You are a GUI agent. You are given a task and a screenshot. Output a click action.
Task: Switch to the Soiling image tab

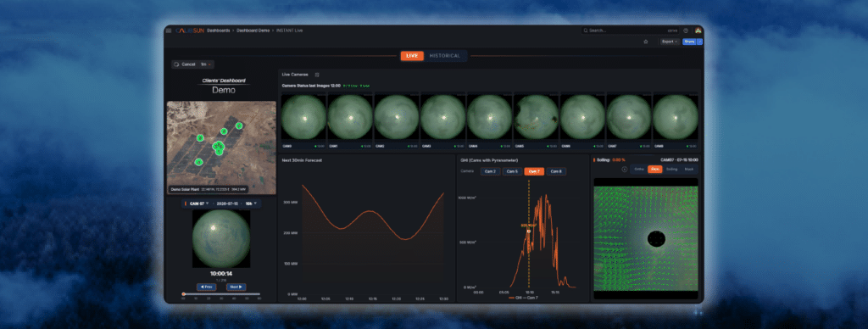pos(671,169)
